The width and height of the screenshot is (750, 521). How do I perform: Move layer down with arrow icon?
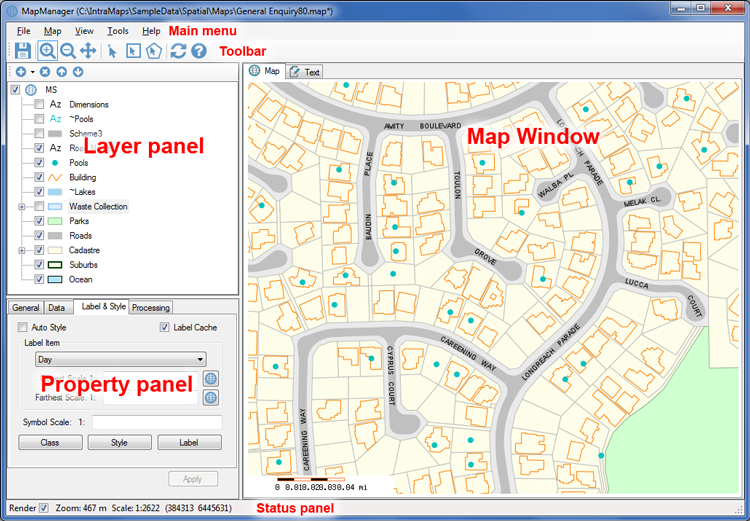pyautogui.click(x=78, y=72)
